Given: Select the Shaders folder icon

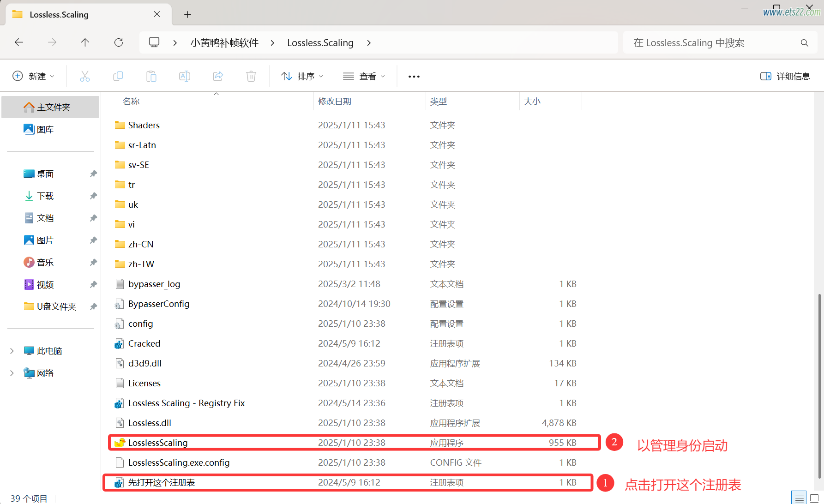Looking at the screenshot, I should pyautogui.click(x=120, y=125).
